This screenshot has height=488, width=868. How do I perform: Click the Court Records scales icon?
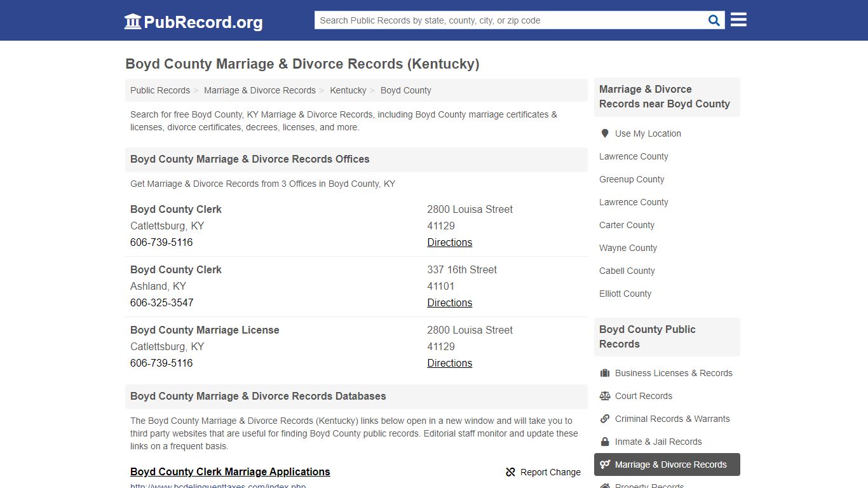(x=605, y=396)
